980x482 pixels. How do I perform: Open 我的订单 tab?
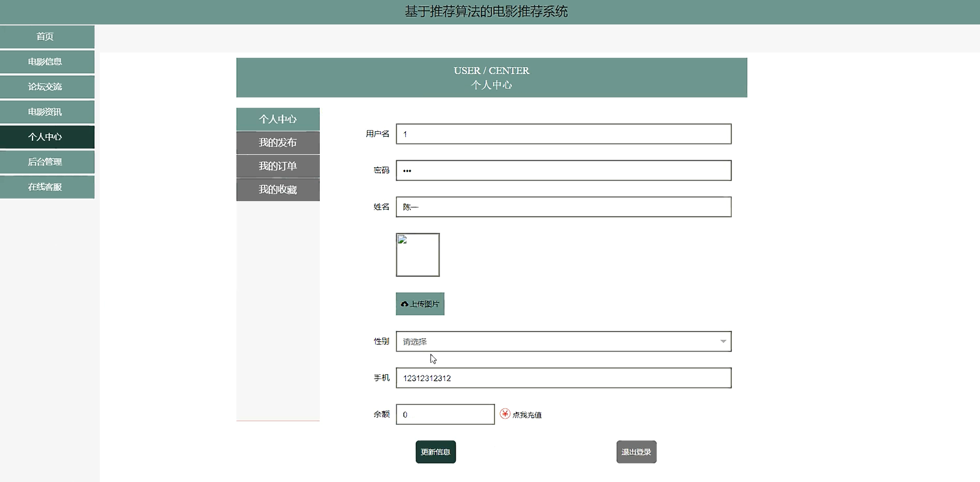[278, 166]
